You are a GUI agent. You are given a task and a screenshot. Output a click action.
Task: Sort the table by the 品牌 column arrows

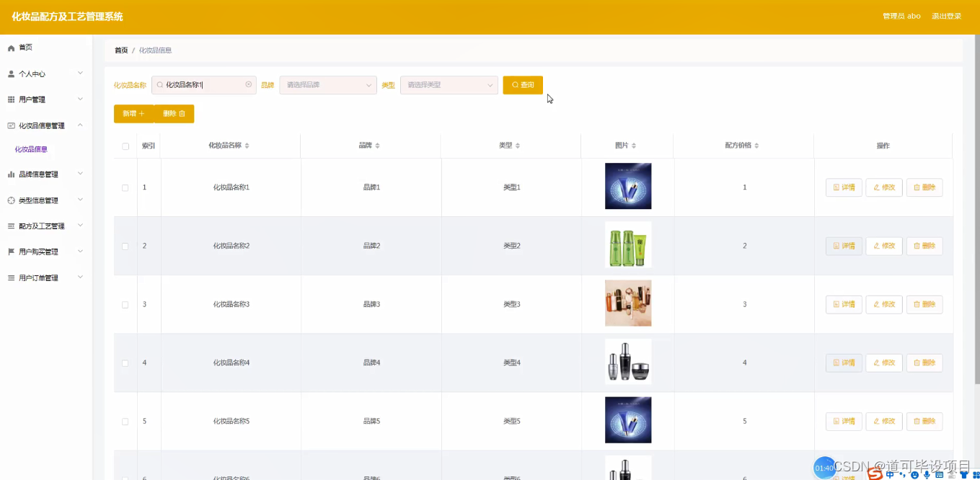pos(377,146)
